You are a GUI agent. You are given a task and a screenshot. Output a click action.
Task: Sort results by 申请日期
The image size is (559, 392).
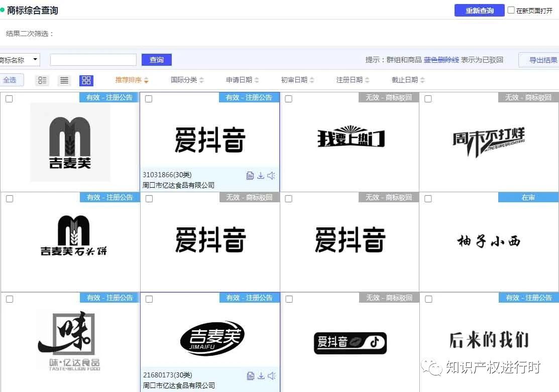[243, 80]
